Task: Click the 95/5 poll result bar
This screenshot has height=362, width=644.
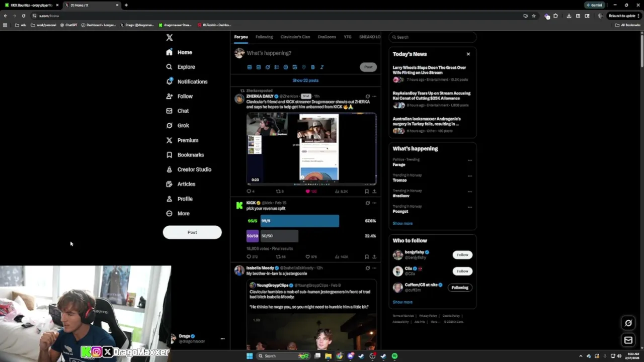Action: coord(299,221)
